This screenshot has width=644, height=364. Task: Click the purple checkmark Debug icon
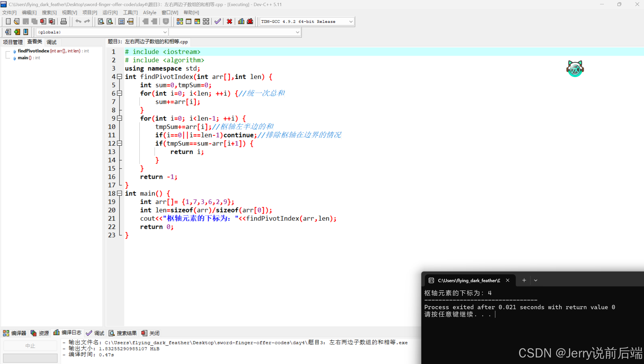point(218,21)
